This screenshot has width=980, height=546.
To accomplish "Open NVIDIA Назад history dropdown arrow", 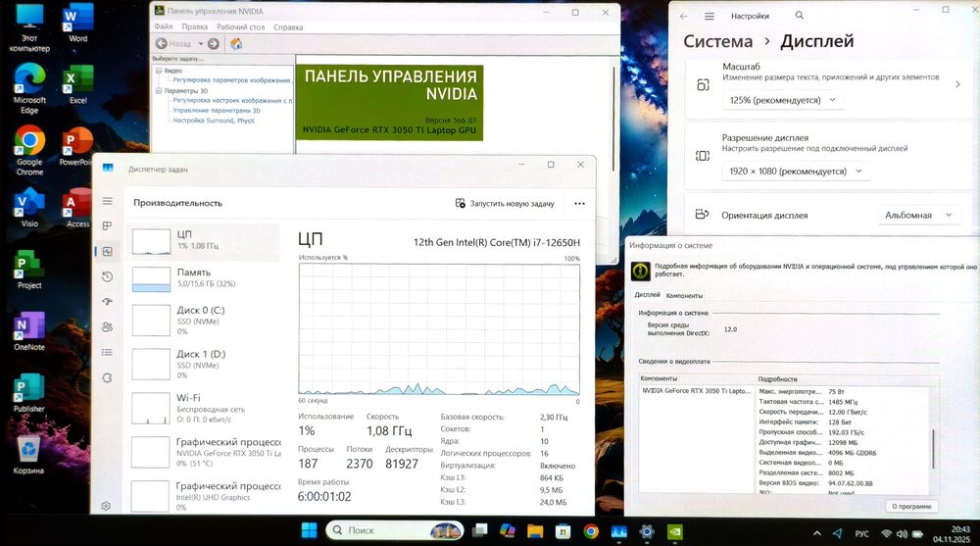I will click(201, 44).
